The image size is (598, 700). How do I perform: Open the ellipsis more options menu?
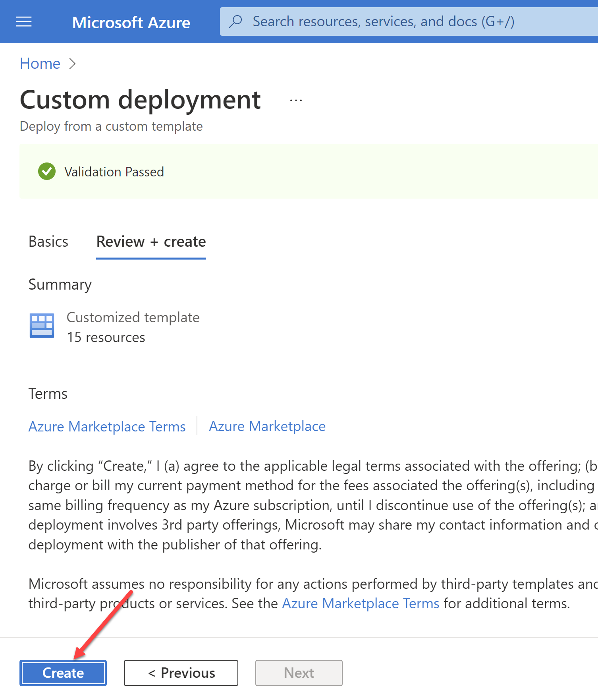tap(296, 101)
